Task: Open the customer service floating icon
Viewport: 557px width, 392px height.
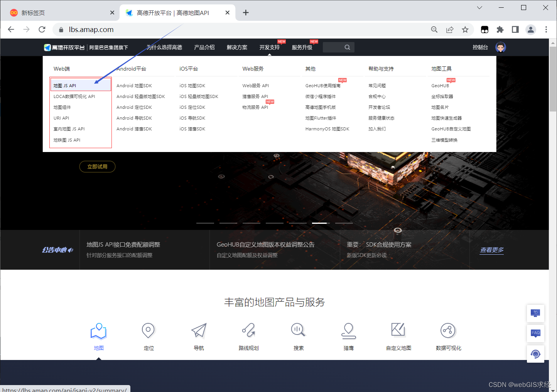Action: point(535,354)
